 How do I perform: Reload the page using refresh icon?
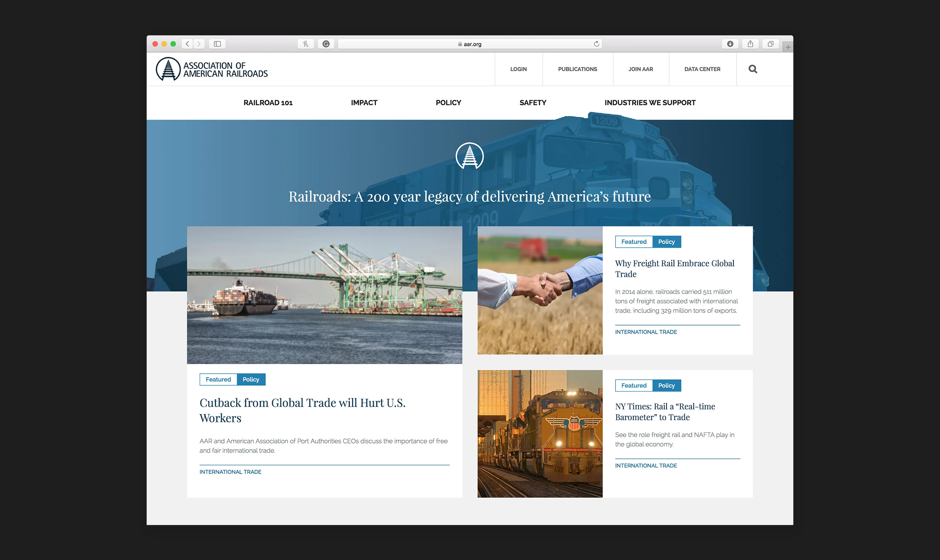pos(596,44)
